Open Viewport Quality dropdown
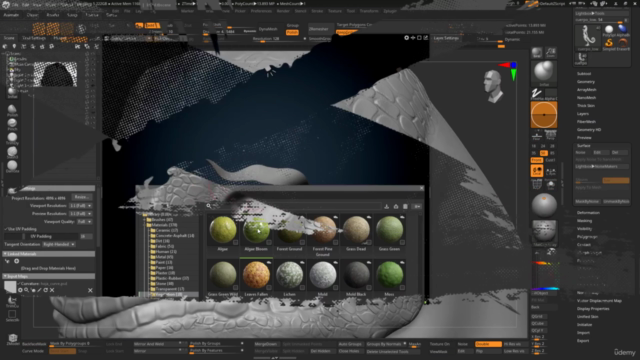 pyautogui.click(x=84, y=222)
